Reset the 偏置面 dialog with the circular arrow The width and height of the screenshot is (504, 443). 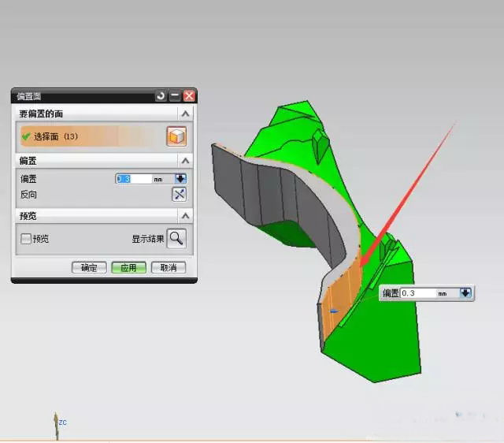click(161, 95)
